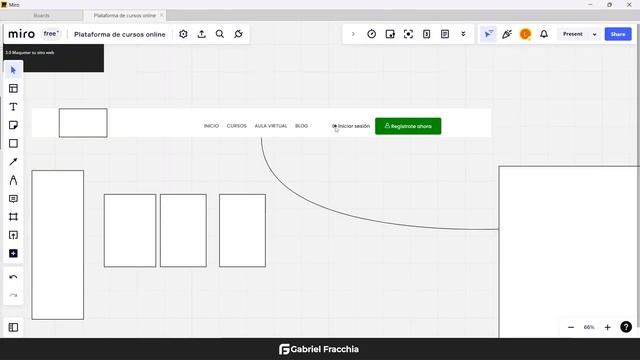
Task: Open the cards tool icon
Action: pyautogui.click(x=427, y=34)
